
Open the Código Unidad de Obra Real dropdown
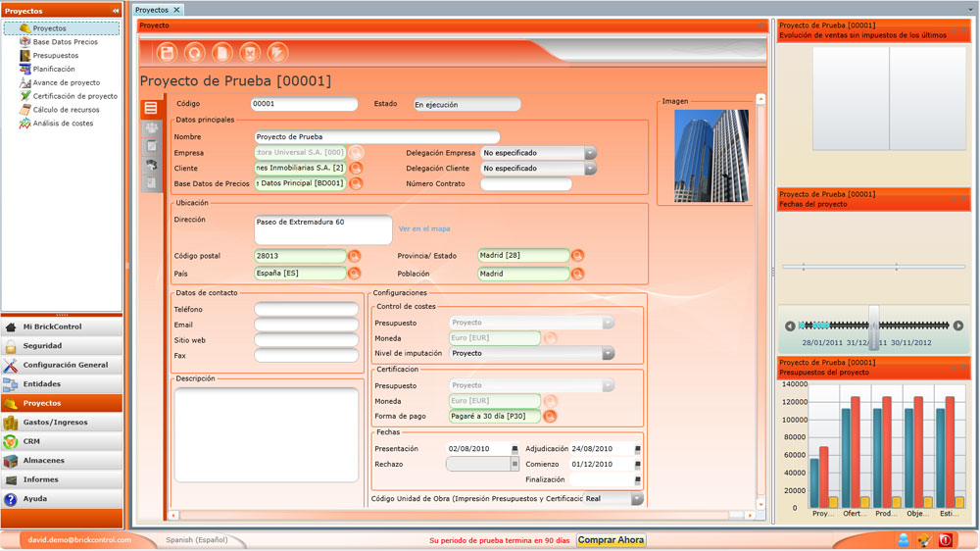[x=637, y=498]
